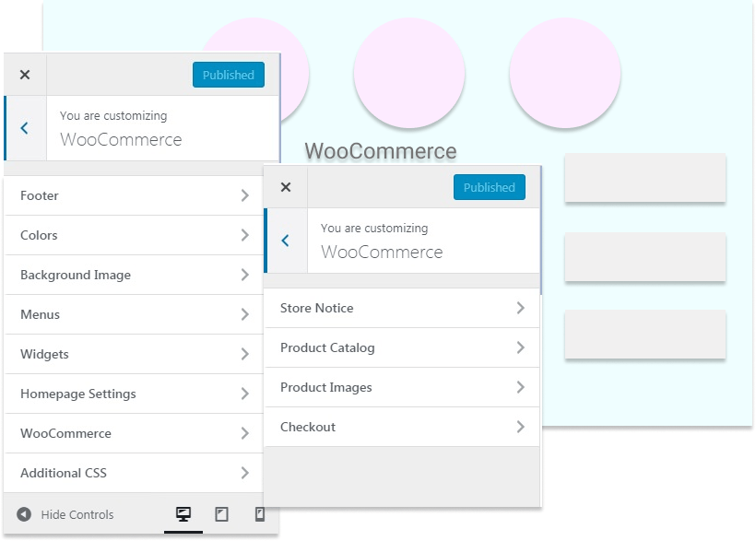Open the WooCommerce section in the list
Screen dimensions: 756x541
pos(134,433)
